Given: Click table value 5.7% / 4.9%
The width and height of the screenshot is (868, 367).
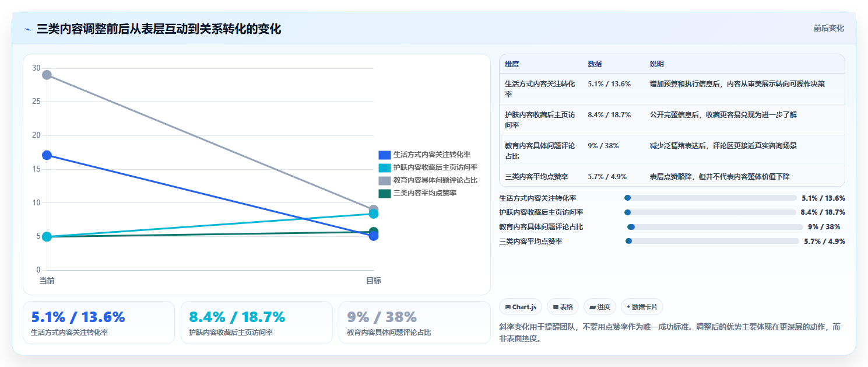Looking at the screenshot, I should click(607, 176).
